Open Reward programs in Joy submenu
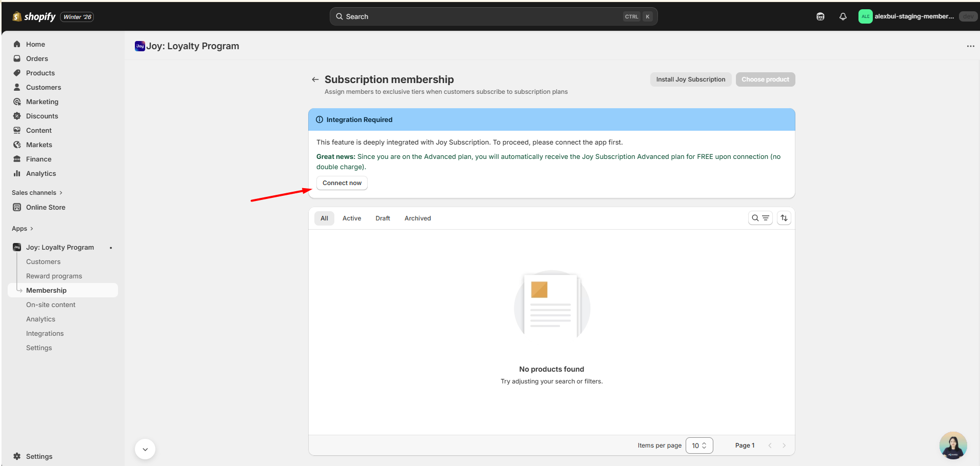This screenshot has width=980, height=466. [54, 276]
